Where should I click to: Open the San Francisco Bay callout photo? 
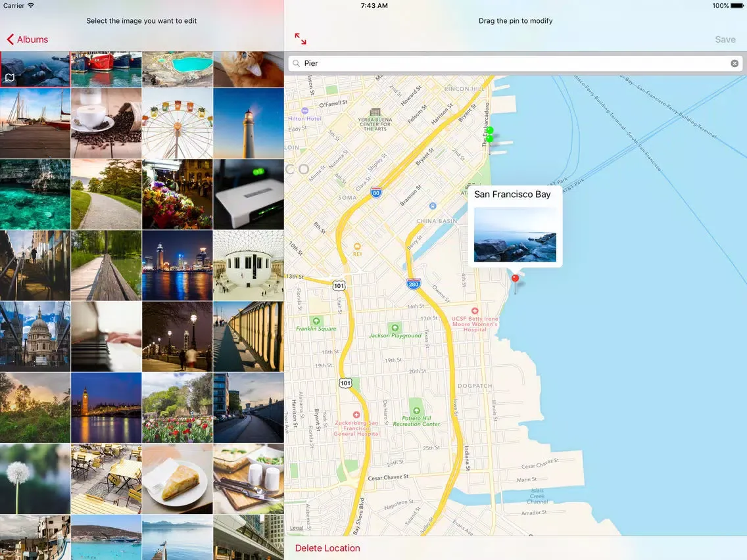pos(515,234)
